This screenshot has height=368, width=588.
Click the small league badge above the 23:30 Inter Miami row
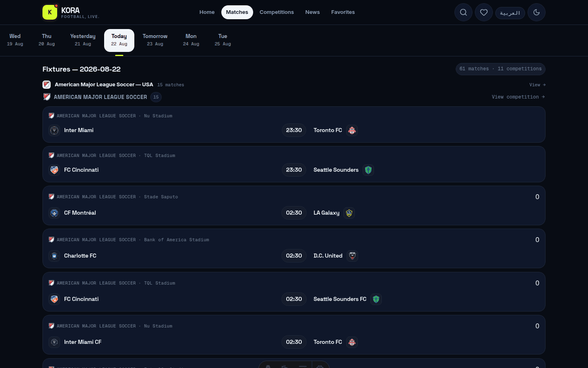[x=51, y=116]
